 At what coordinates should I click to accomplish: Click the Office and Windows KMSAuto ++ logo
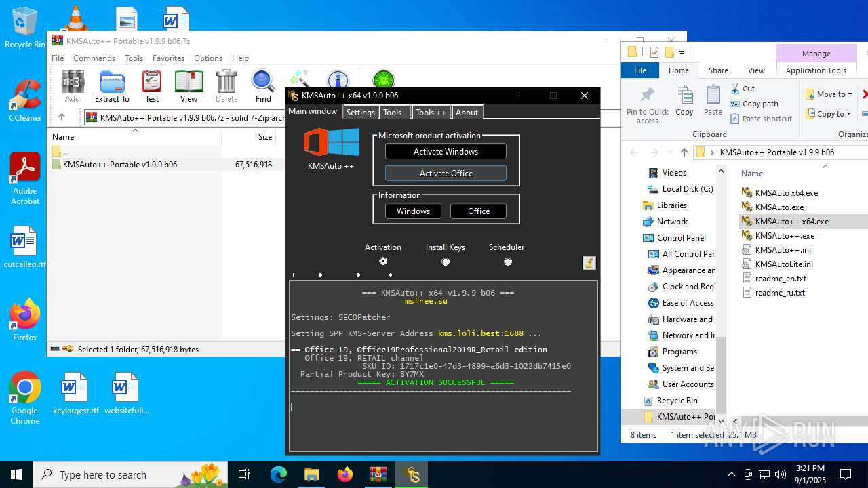(x=331, y=143)
